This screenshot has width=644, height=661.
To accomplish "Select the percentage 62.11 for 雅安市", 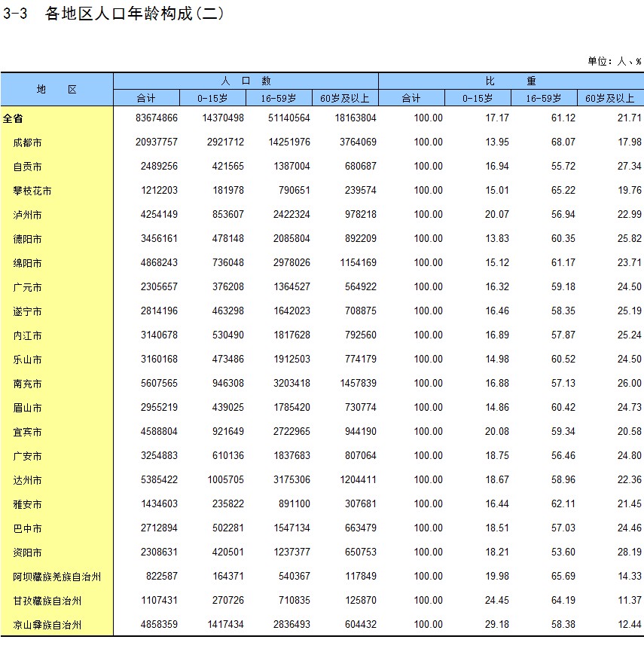I will click(x=563, y=503).
